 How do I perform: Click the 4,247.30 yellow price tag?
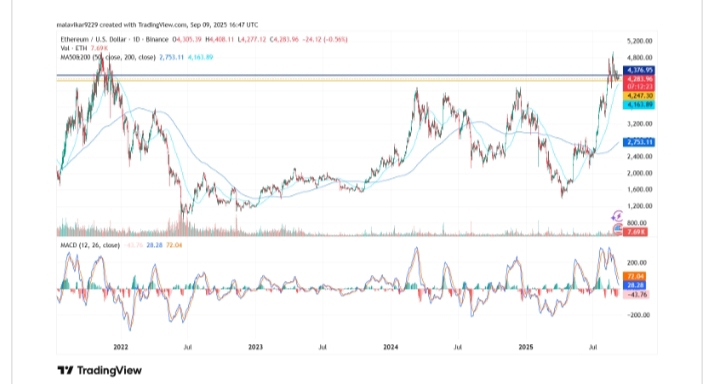[639, 96]
